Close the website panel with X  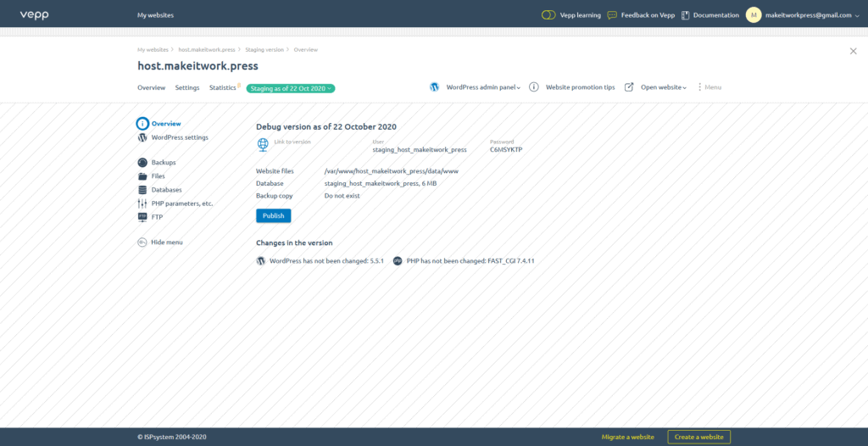pyautogui.click(x=853, y=51)
